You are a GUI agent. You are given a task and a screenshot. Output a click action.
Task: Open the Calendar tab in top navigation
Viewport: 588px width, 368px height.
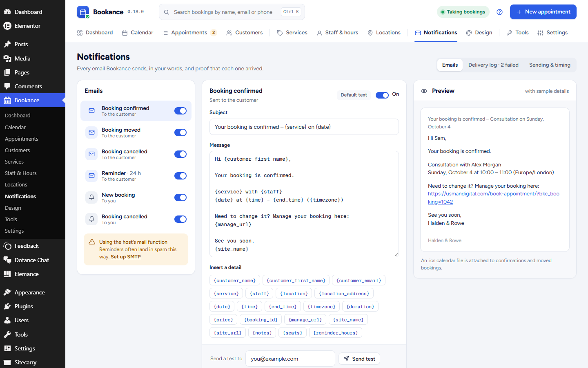(x=138, y=33)
